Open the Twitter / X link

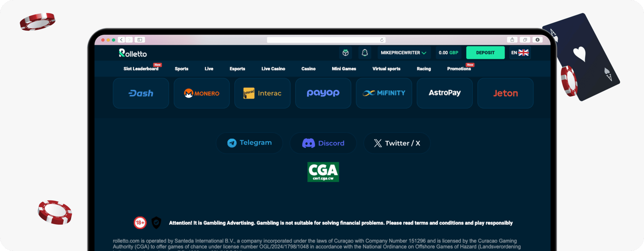coord(397,143)
